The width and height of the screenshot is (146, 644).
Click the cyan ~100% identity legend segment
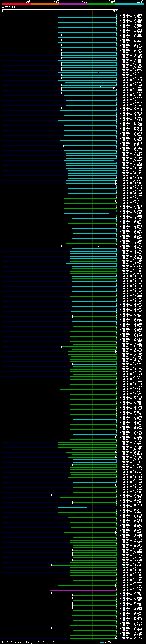coord(130,4)
